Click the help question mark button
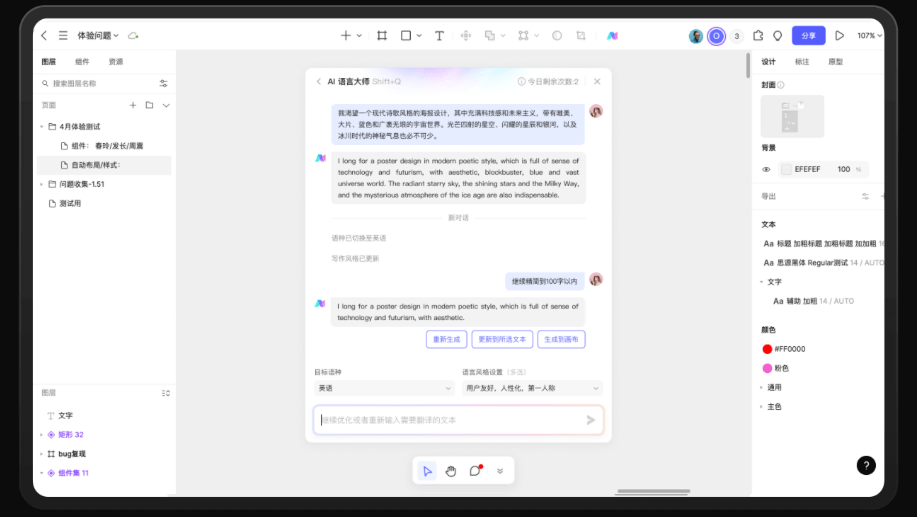 (866, 466)
